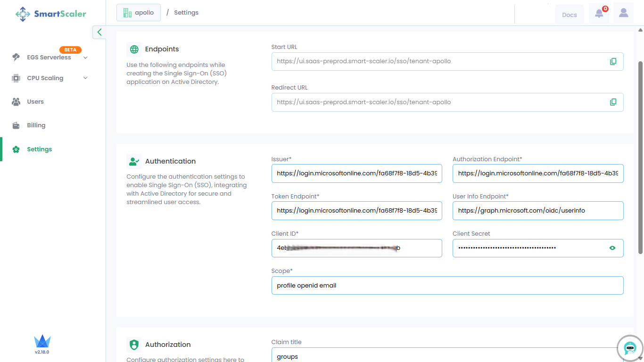The image size is (644, 362).
Task: Click the Issuer URL field
Action: tap(356, 173)
